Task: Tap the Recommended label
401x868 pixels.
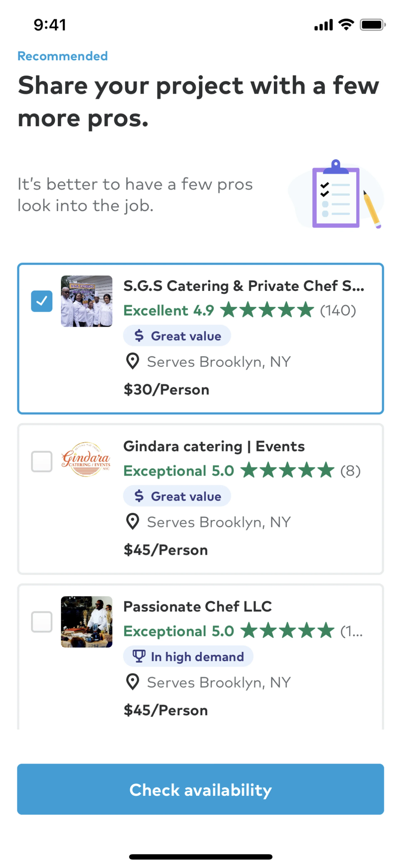Action: (62, 56)
